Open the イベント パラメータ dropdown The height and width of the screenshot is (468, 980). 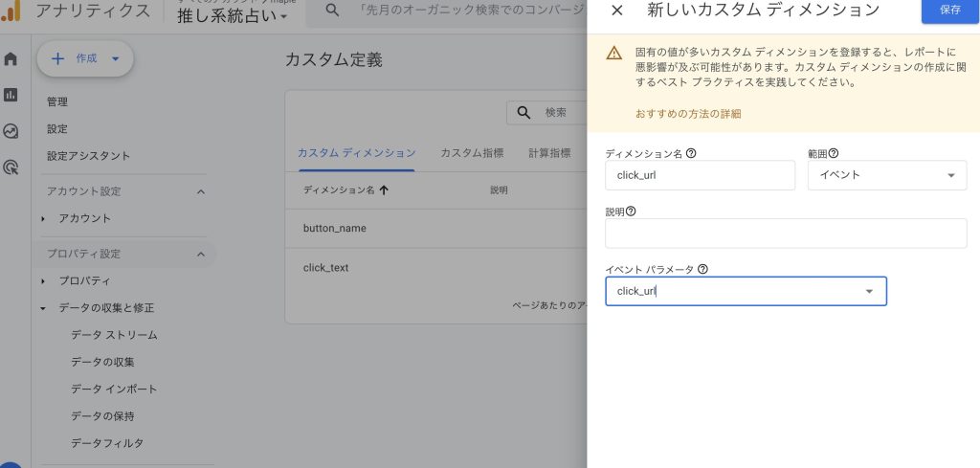(746, 291)
